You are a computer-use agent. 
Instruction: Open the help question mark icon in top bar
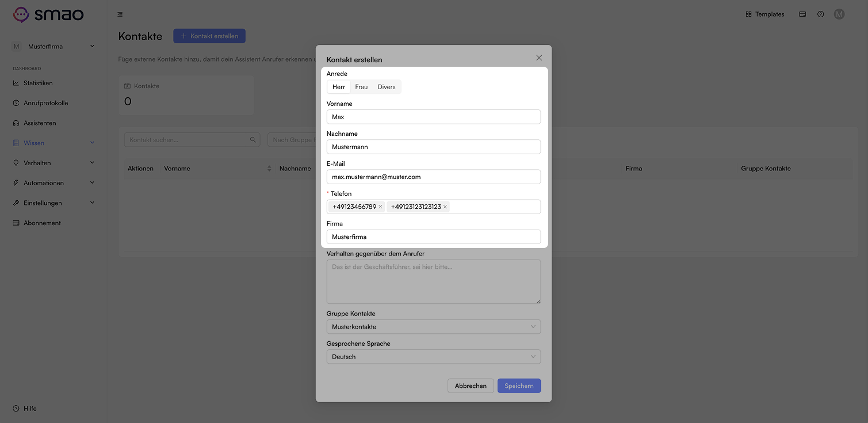(821, 14)
